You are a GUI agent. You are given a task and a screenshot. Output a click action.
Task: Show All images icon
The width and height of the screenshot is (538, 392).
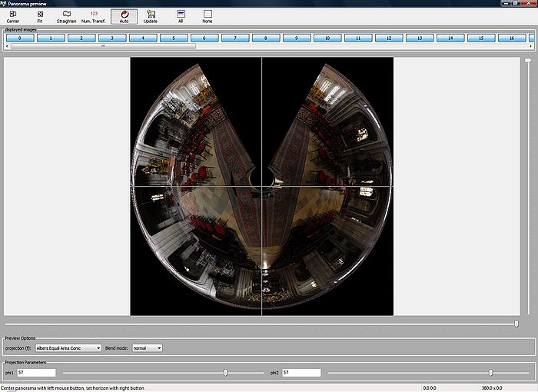pyautogui.click(x=181, y=16)
